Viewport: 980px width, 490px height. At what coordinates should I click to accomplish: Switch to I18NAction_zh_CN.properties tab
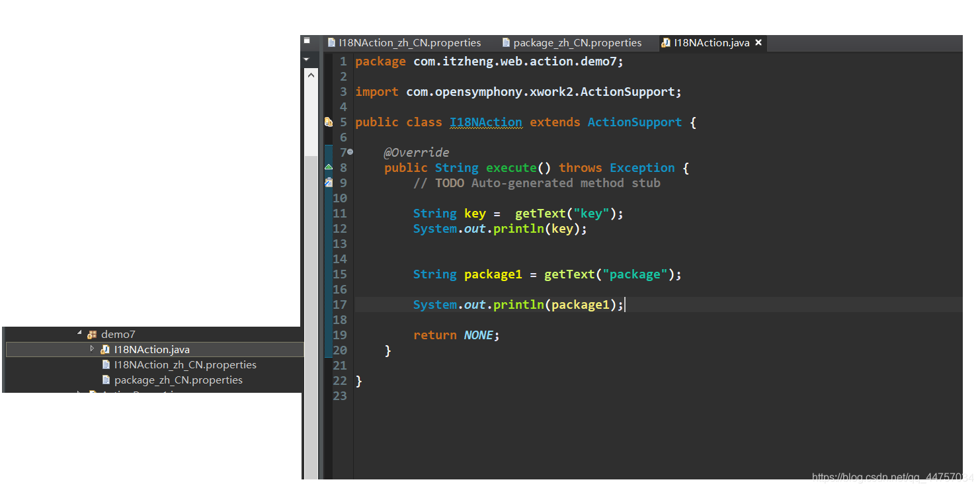pos(405,43)
